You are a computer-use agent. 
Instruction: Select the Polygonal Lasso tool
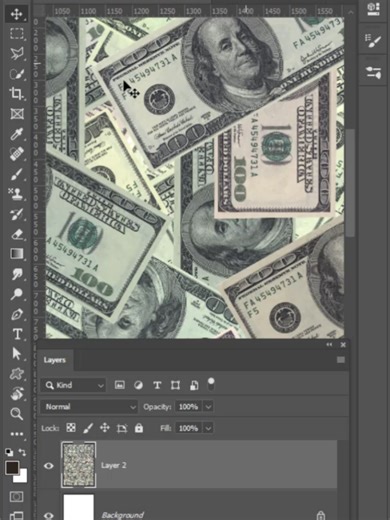pos(16,54)
